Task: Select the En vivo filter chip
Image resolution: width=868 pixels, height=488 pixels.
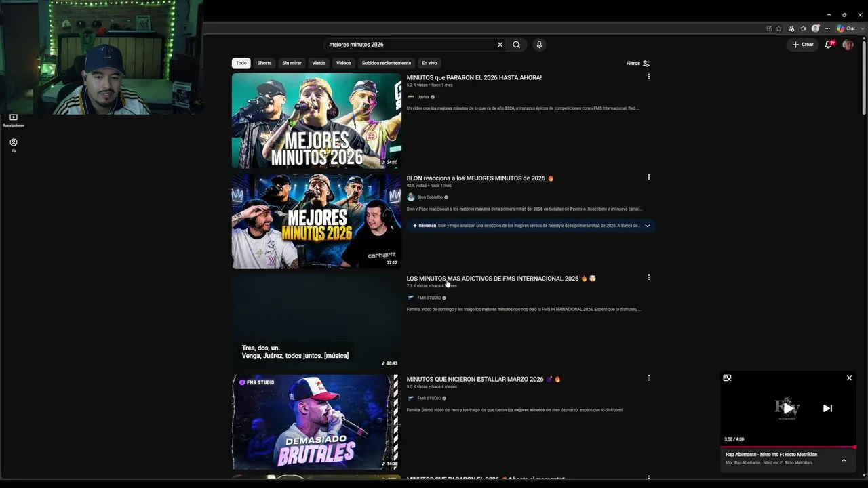Action: point(429,63)
